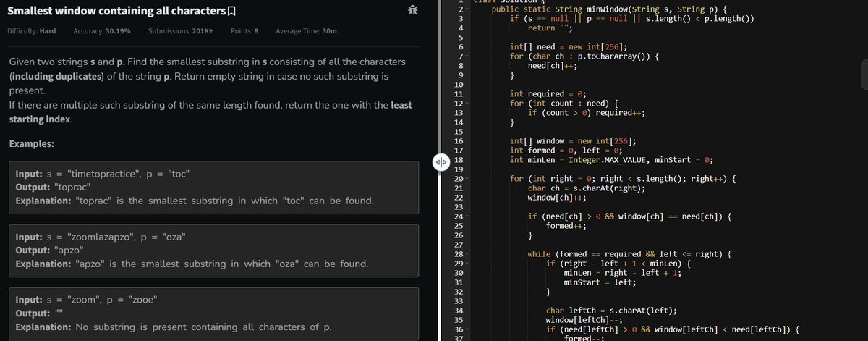This screenshot has width=868, height=341.
Task: Click the 'window[ch]++;' code line
Action: (x=557, y=198)
